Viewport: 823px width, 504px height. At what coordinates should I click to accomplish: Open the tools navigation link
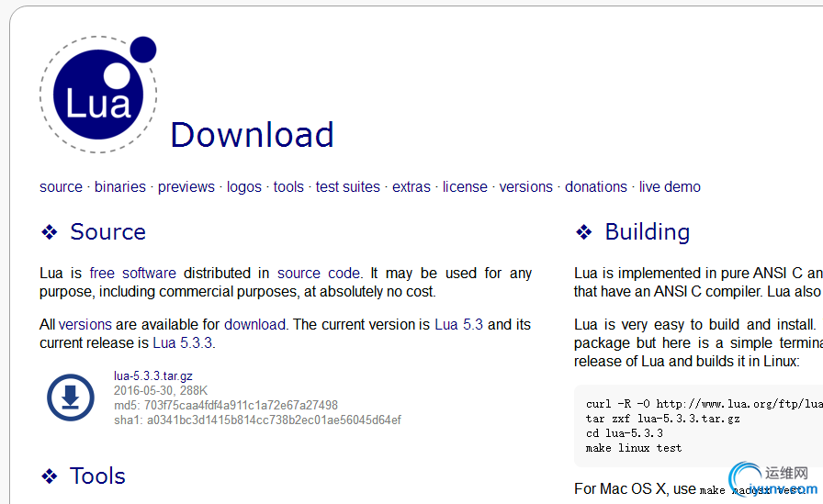[288, 186]
